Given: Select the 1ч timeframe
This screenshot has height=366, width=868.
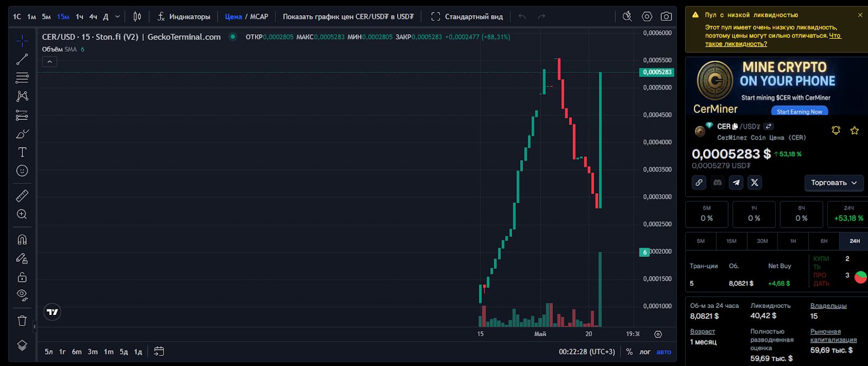Looking at the screenshot, I should point(80,17).
